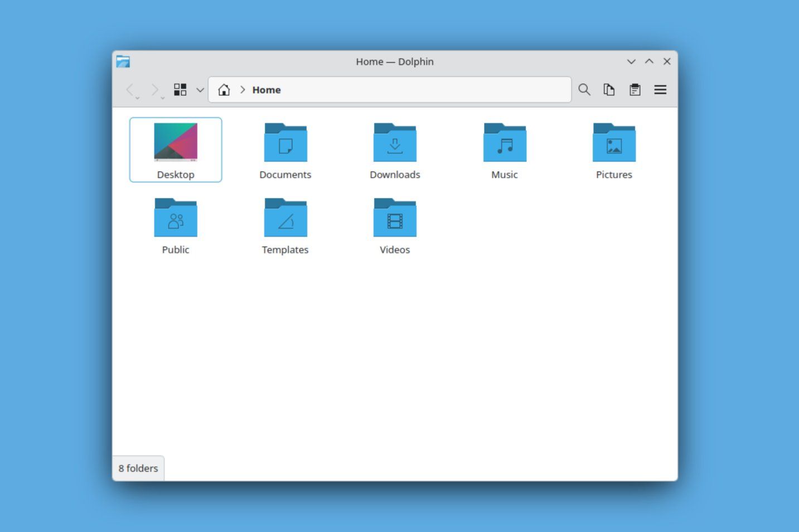Viewport: 799px width, 532px height.
Task: Click the Home breadcrumb label
Action: pyautogui.click(x=267, y=90)
